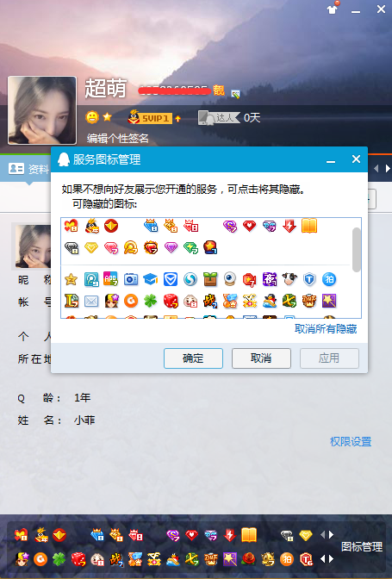Click the 超萌 nickname text
This screenshot has height=579, width=392.
106,88
